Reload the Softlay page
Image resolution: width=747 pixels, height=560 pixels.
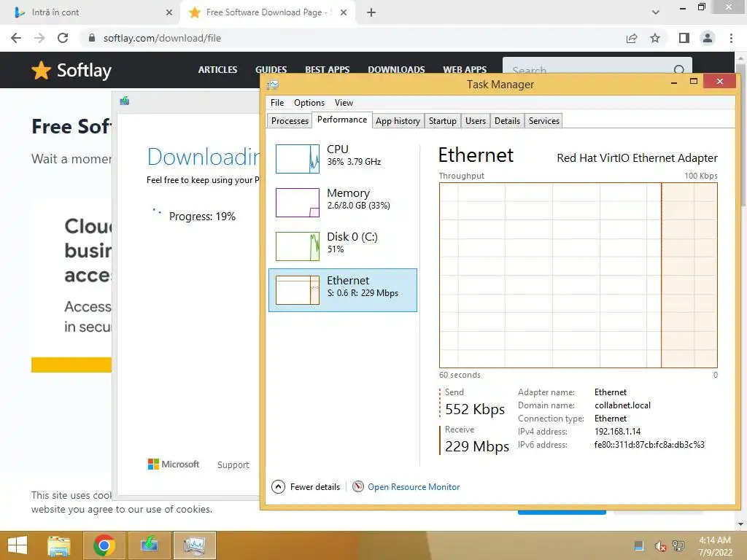point(63,38)
